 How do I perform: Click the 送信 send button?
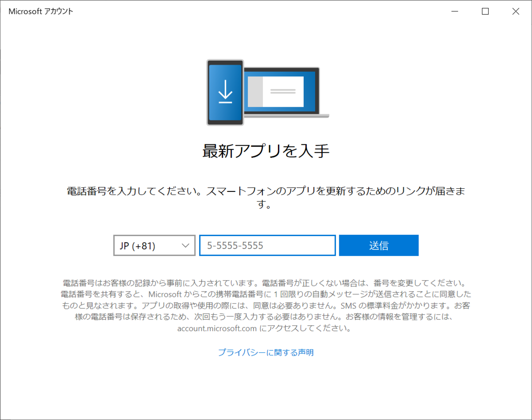[x=379, y=245]
